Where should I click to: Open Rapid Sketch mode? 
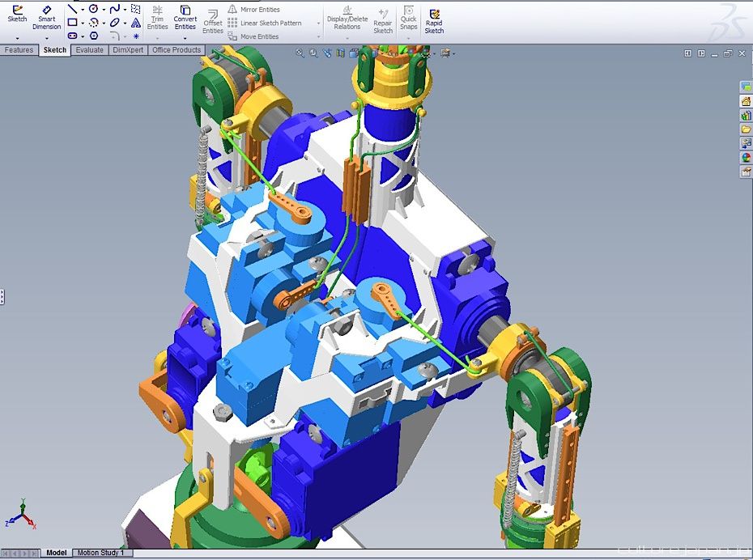[x=434, y=20]
